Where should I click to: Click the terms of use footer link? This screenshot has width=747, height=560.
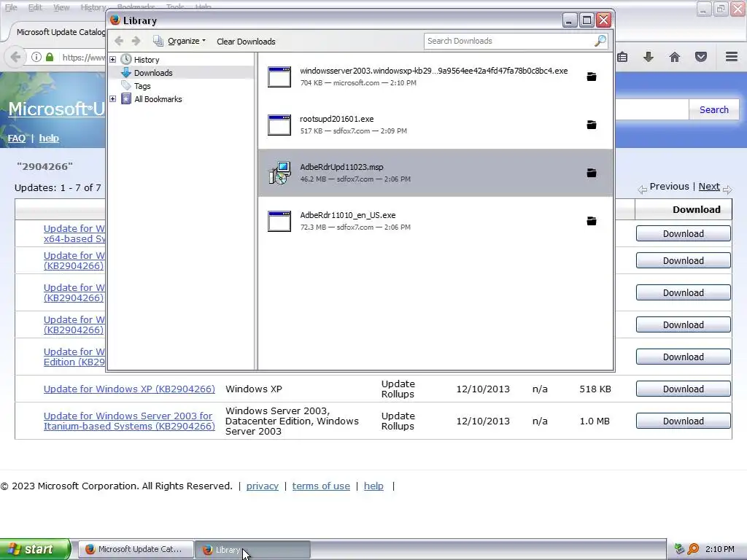point(321,486)
